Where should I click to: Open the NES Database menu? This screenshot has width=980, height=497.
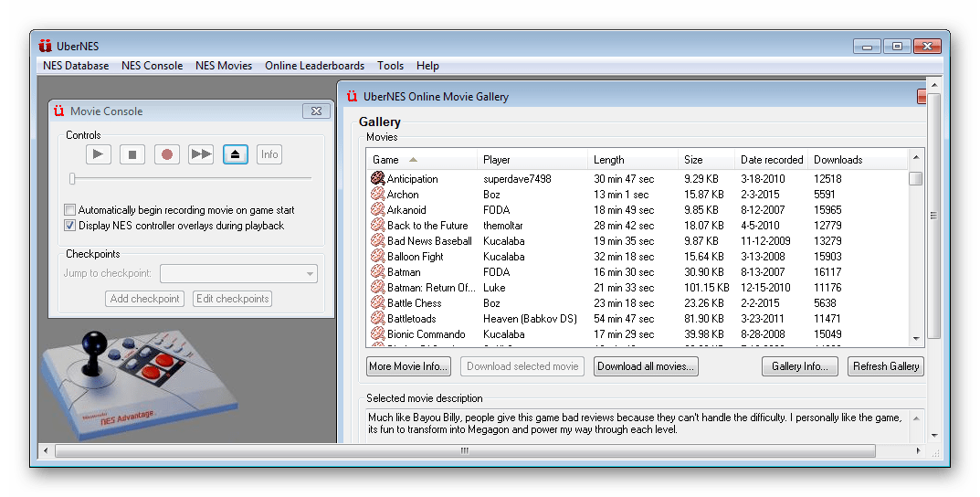[x=76, y=66]
